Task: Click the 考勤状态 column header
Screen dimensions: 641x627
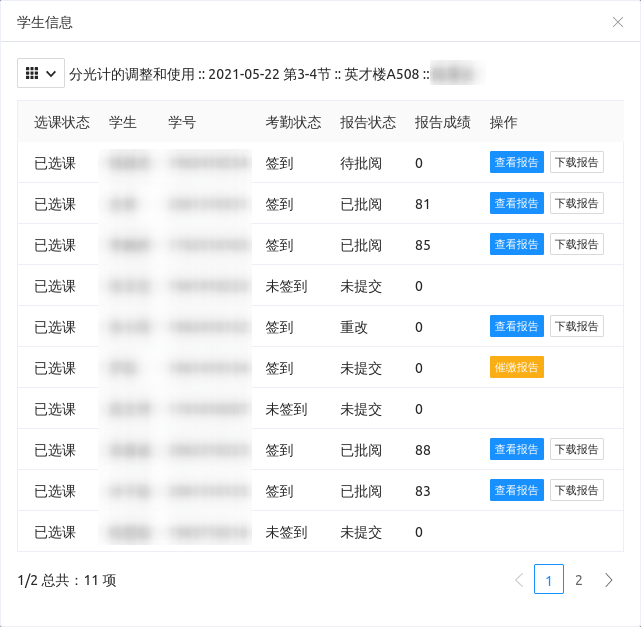Action: (x=293, y=123)
